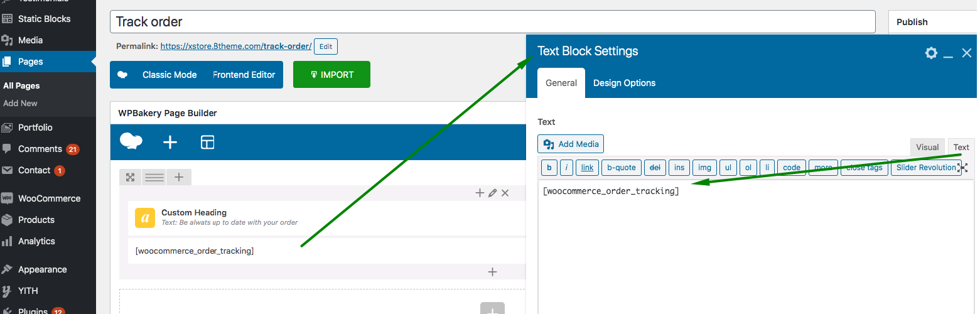The height and width of the screenshot is (314, 980).
Task: Click the Add Element plus in WPBakery toolbar
Action: [170, 143]
